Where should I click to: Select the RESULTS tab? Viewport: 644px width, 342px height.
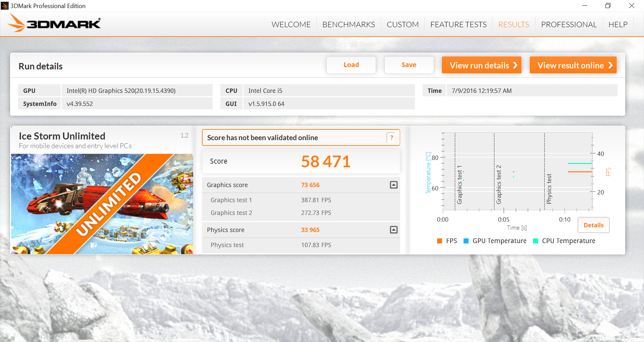514,24
